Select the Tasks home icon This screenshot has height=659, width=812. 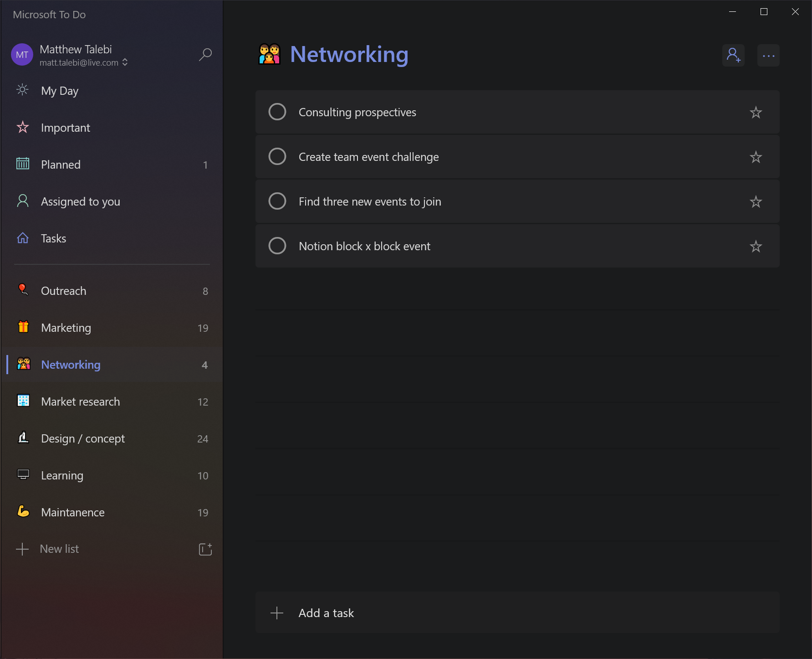(22, 237)
